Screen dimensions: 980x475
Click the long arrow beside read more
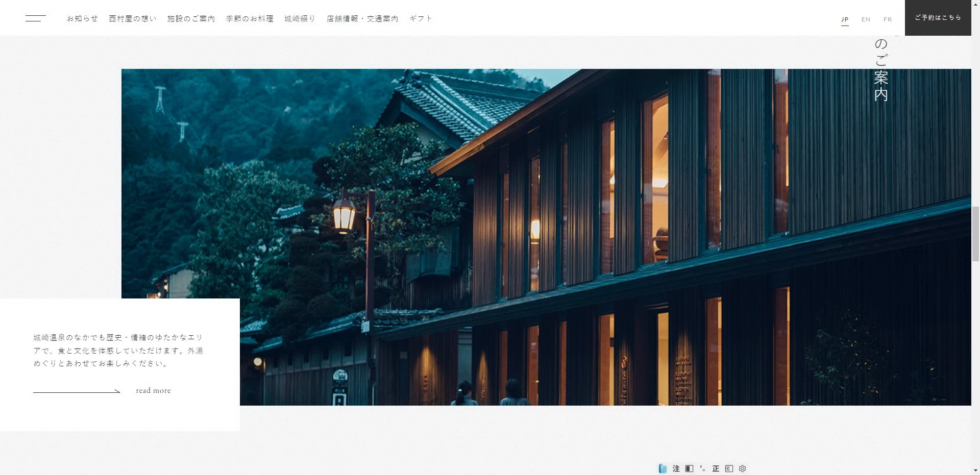tap(77, 391)
